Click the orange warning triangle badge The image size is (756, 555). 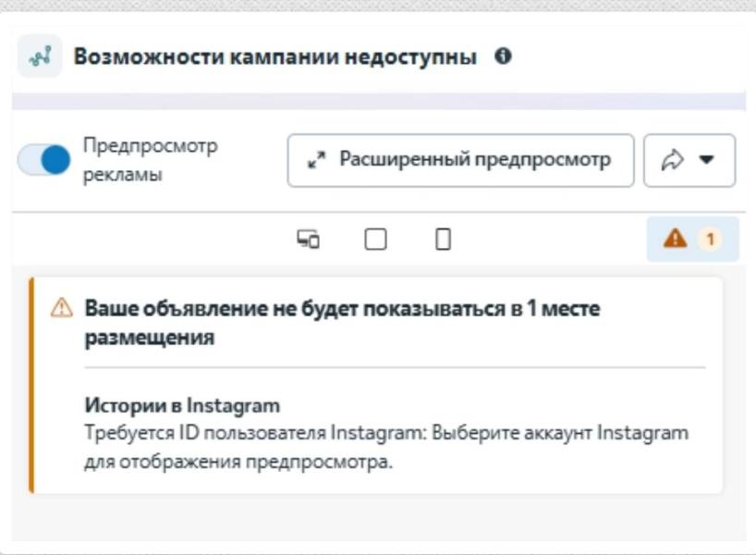[675, 237]
